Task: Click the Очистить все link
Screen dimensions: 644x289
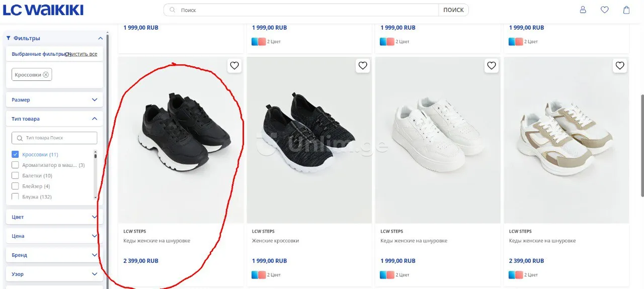Action: click(82, 54)
